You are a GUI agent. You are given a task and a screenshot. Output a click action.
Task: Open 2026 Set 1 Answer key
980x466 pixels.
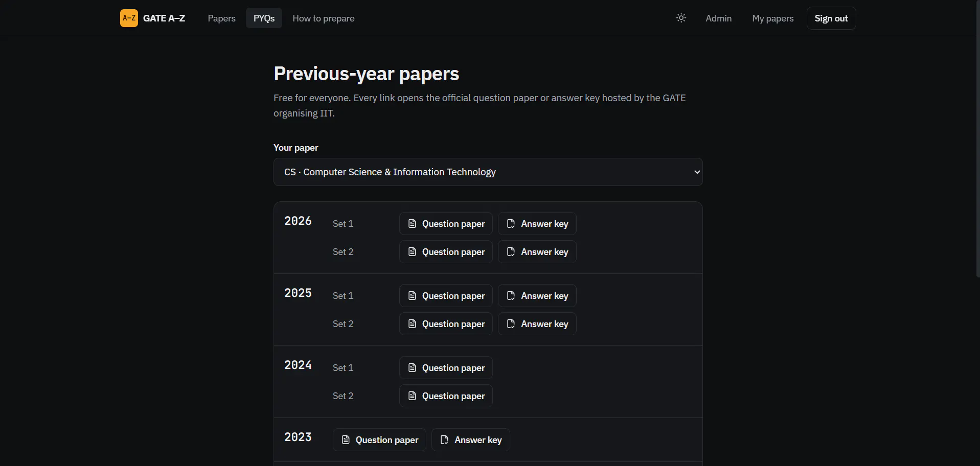tap(537, 224)
